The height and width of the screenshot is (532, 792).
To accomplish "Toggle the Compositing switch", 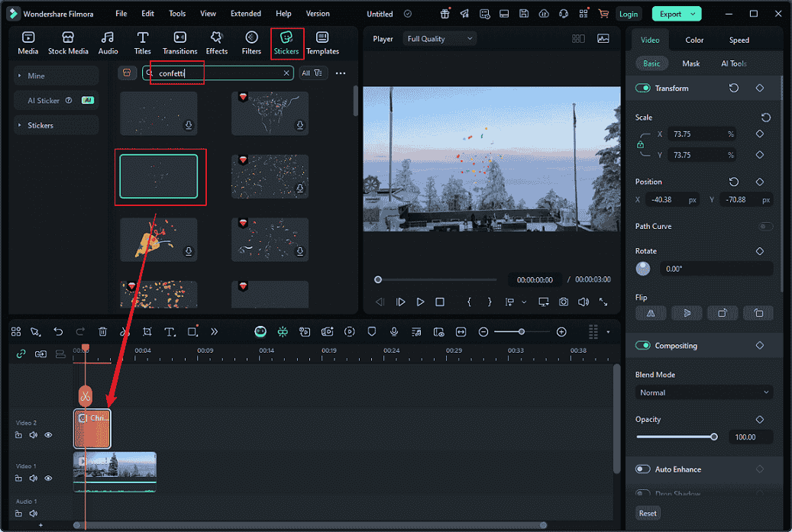I will pos(642,345).
